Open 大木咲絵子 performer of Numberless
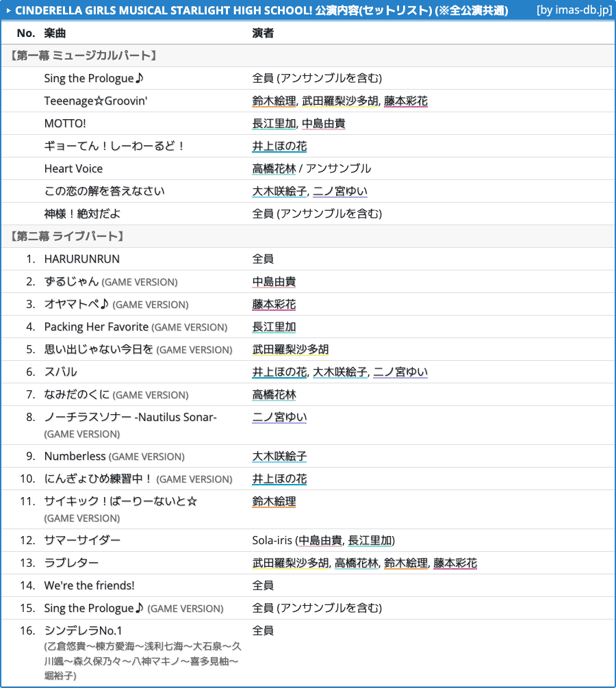This screenshot has height=688, width=616. (x=279, y=457)
